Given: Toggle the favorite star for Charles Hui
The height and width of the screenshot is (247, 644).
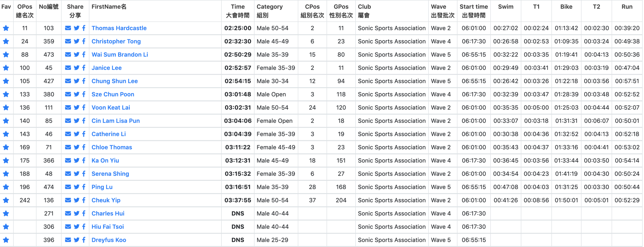Looking at the screenshot, I should coord(6,213).
